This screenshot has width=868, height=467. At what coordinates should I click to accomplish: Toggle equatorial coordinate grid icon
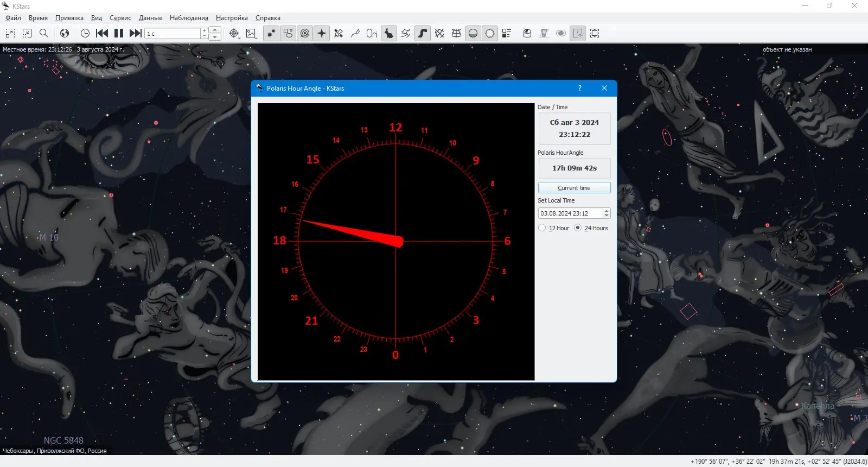439,33
